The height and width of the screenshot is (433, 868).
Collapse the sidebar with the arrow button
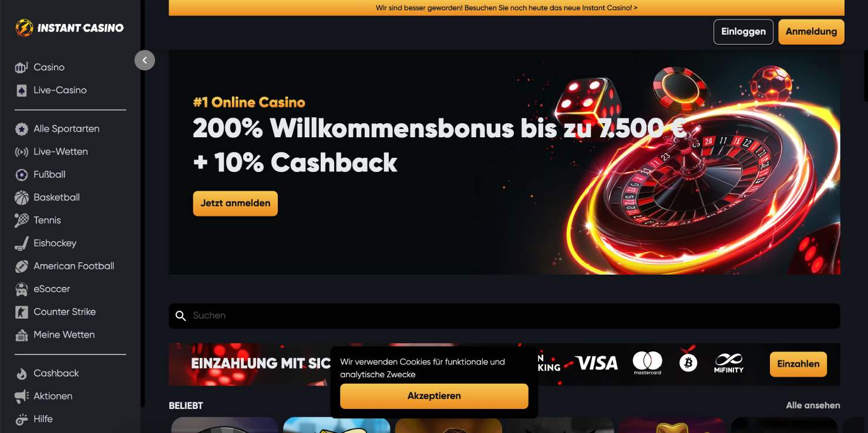(144, 60)
